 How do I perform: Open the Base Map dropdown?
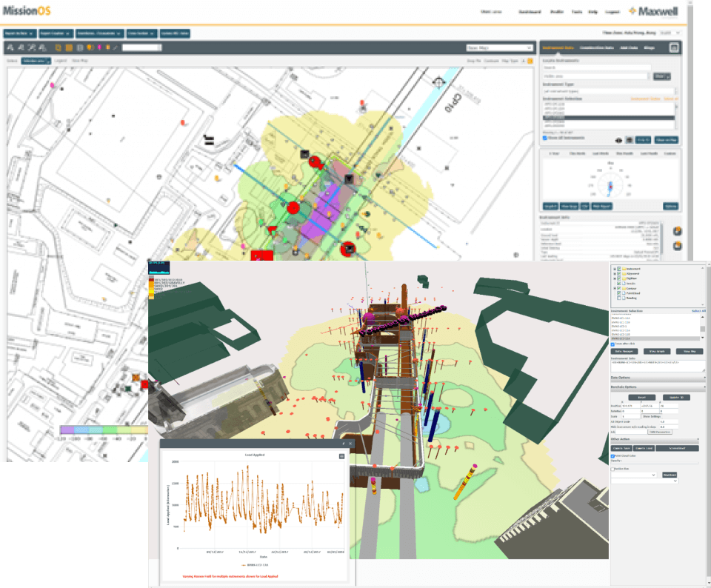point(499,47)
